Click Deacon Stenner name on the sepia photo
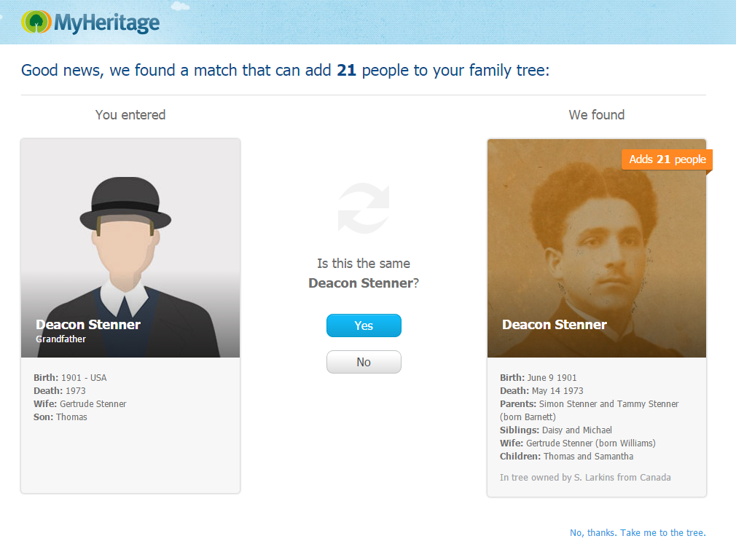The height and width of the screenshot is (560, 736). click(554, 325)
